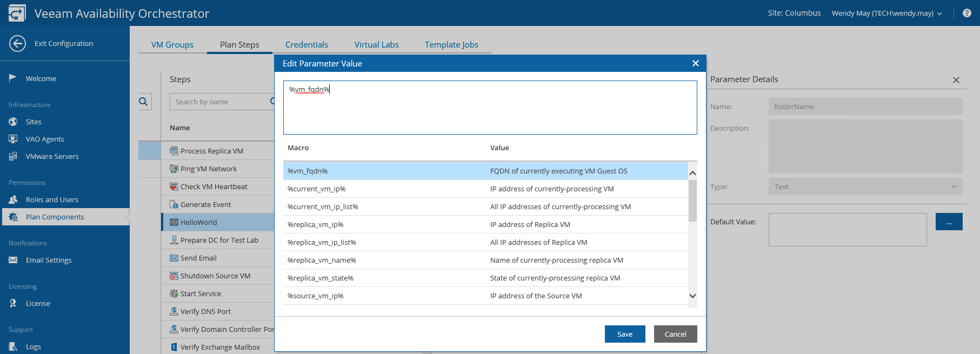The height and width of the screenshot is (354, 980).
Task: Close the Parameter Details panel
Action: 956,80
